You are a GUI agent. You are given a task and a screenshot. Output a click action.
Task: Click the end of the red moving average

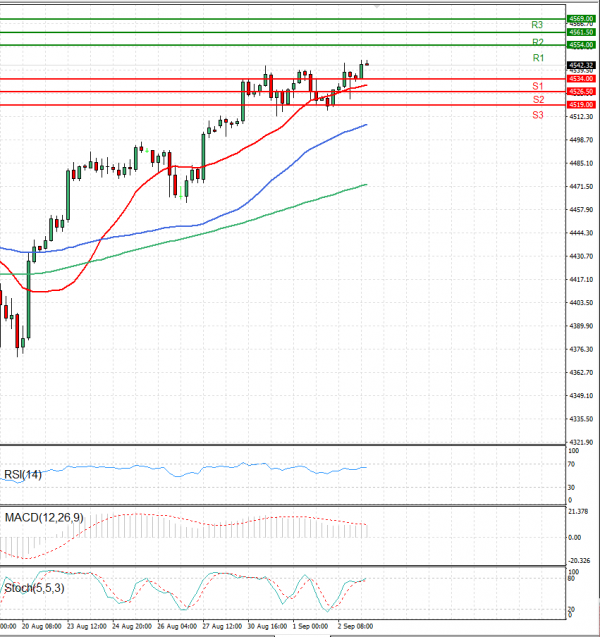(x=366, y=85)
